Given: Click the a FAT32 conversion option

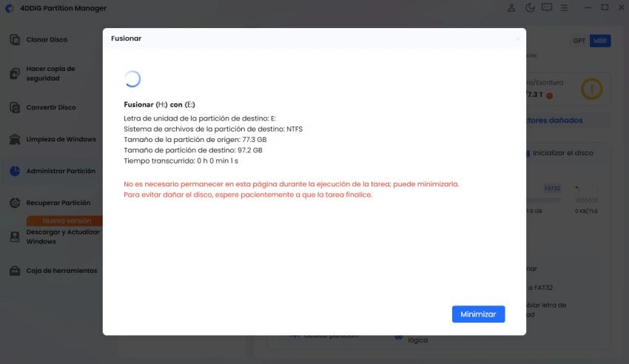Looking at the screenshot, I should [x=540, y=288].
